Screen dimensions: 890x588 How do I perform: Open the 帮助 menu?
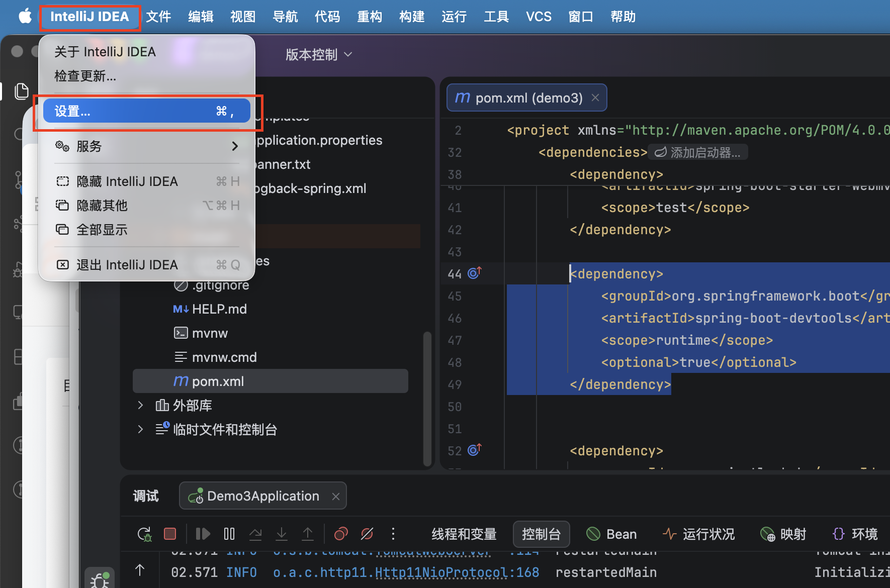point(624,17)
